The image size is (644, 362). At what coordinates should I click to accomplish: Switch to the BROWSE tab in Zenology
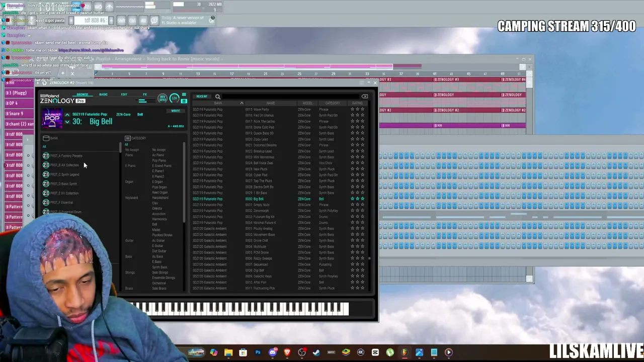[x=83, y=95]
